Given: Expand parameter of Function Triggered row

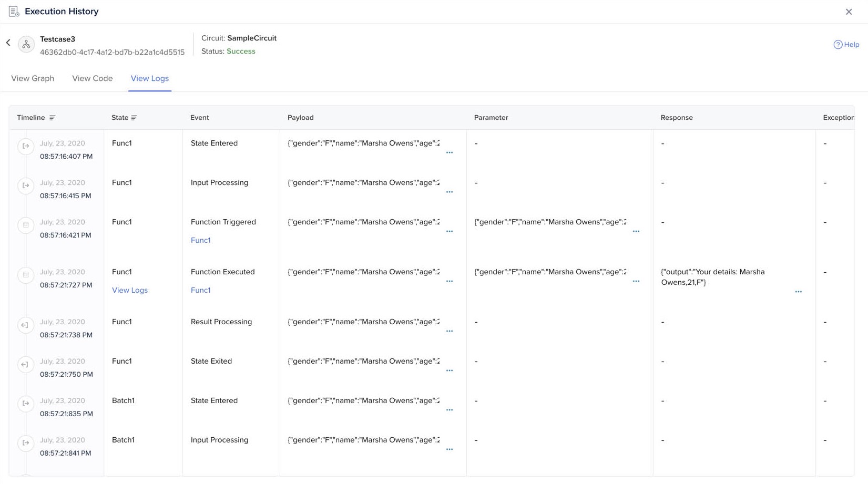Looking at the screenshot, I should click(x=636, y=232).
